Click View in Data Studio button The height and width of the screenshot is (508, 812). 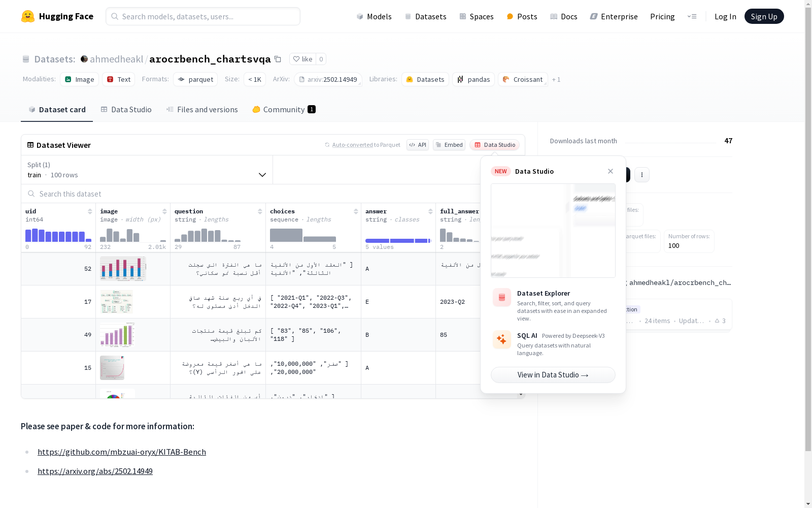coord(553,375)
